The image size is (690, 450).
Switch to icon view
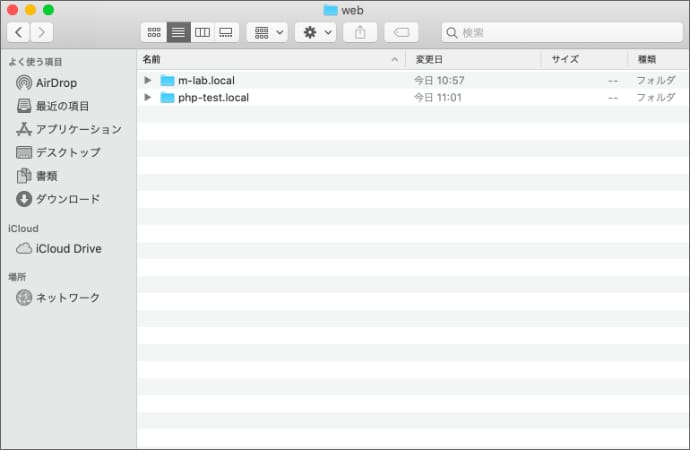(153, 33)
